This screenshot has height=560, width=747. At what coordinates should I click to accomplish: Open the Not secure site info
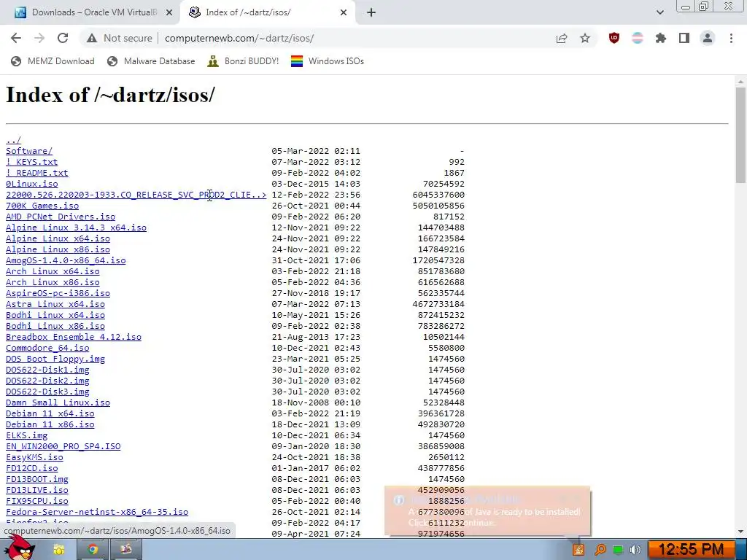[119, 38]
